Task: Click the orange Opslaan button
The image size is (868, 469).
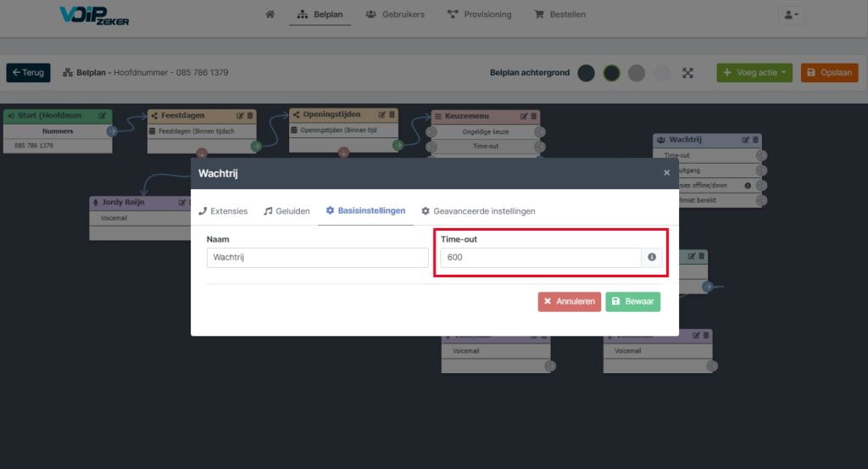Action: [x=829, y=73]
